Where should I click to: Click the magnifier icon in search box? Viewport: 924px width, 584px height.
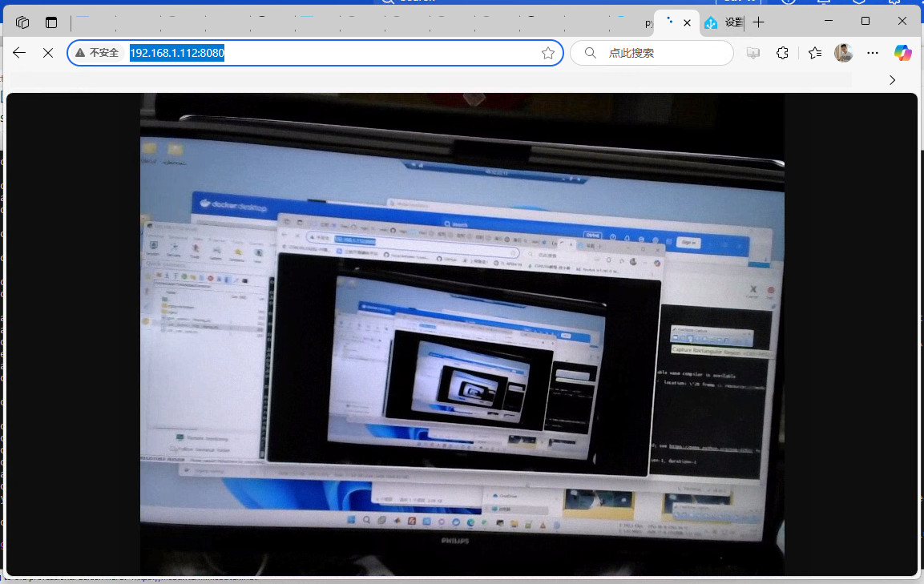tap(591, 53)
